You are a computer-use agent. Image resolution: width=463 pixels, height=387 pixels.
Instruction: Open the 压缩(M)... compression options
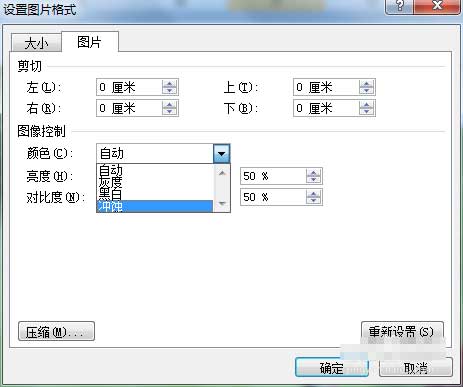[56, 331]
